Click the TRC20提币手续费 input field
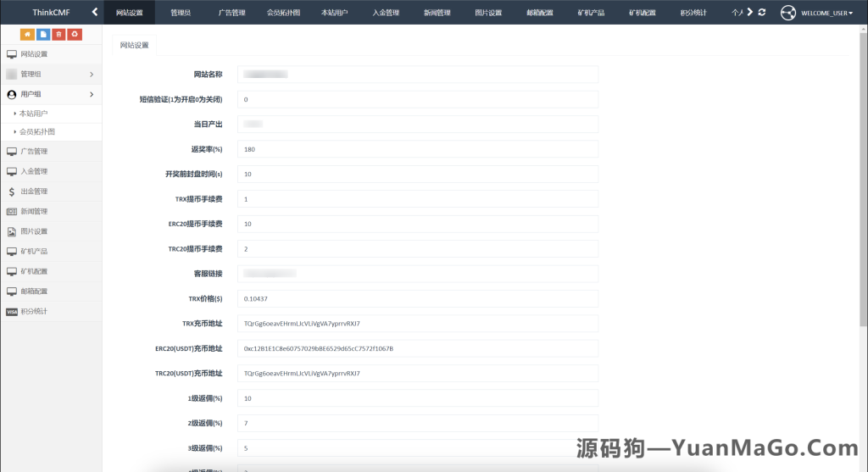Image resolution: width=868 pixels, height=472 pixels. [x=418, y=248]
